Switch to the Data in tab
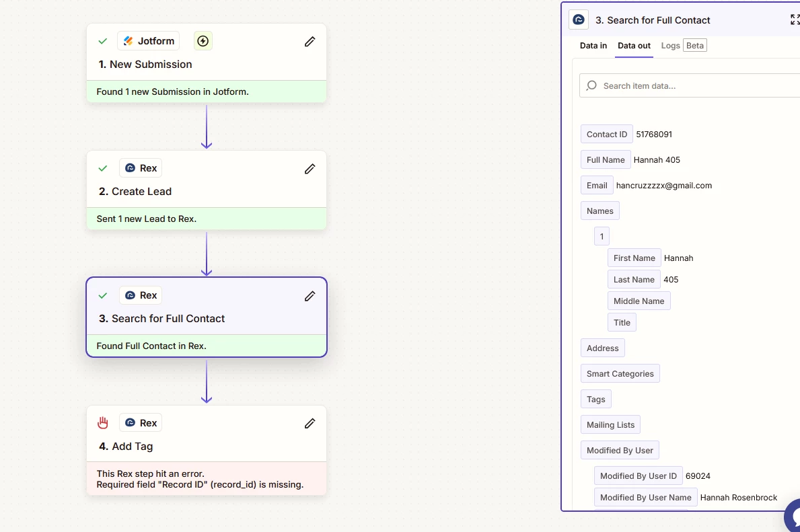This screenshot has width=800, height=532. pos(593,45)
